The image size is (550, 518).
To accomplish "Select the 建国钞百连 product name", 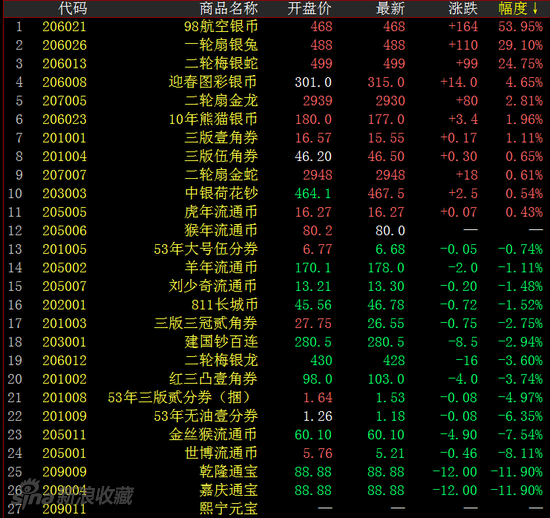I will tap(221, 342).
